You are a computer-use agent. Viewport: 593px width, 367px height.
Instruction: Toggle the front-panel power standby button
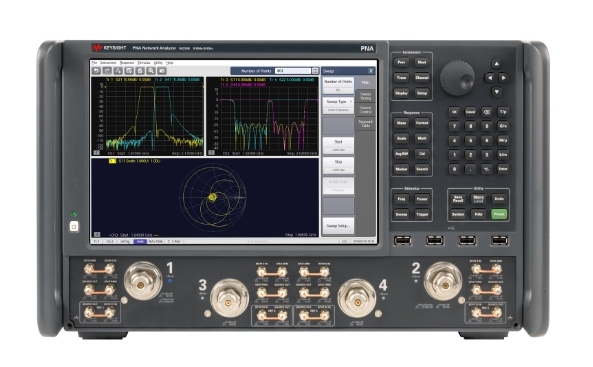tap(74, 227)
